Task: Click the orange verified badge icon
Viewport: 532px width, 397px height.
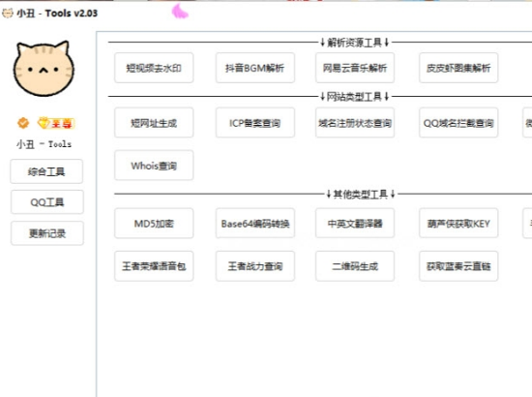Action: (x=23, y=123)
